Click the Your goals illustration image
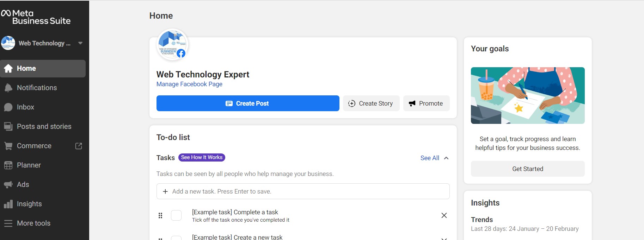The image size is (644, 240). click(x=528, y=95)
